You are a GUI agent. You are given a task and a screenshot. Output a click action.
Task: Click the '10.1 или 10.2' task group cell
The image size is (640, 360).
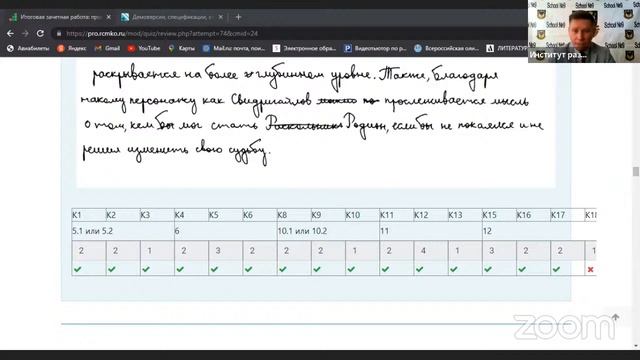329,231
